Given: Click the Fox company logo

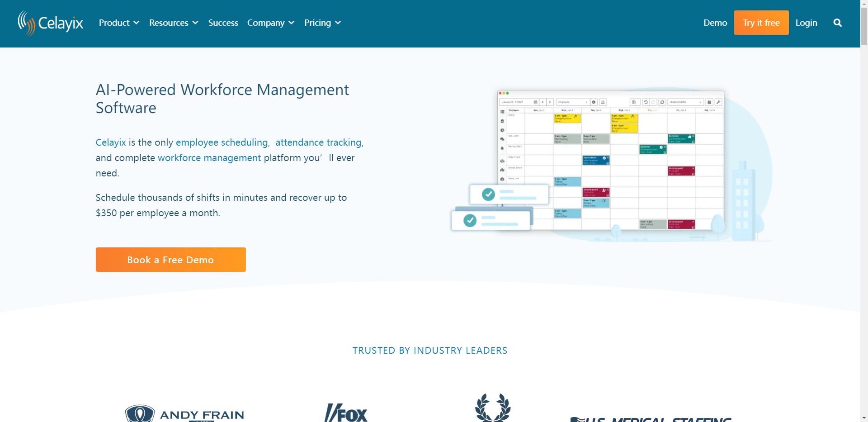Looking at the screenshot, I should coord(346,413).
